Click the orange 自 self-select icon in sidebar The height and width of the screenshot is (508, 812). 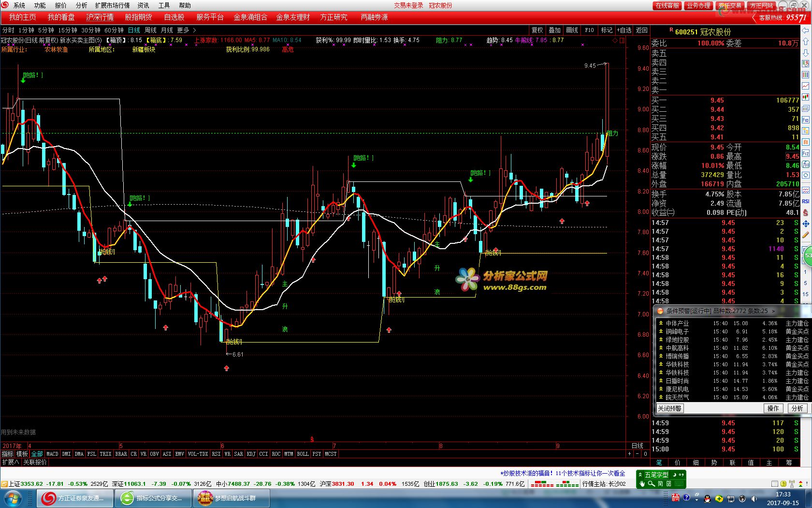coord(805,142)
